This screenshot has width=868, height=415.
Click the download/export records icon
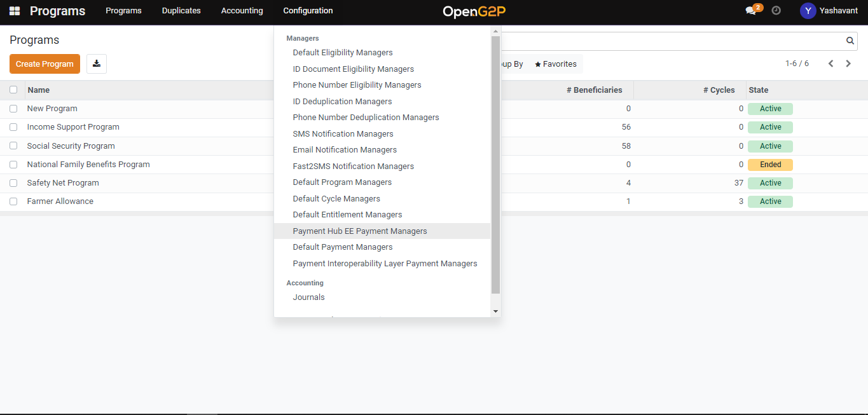pyautogui.click(x=97, y=64)
